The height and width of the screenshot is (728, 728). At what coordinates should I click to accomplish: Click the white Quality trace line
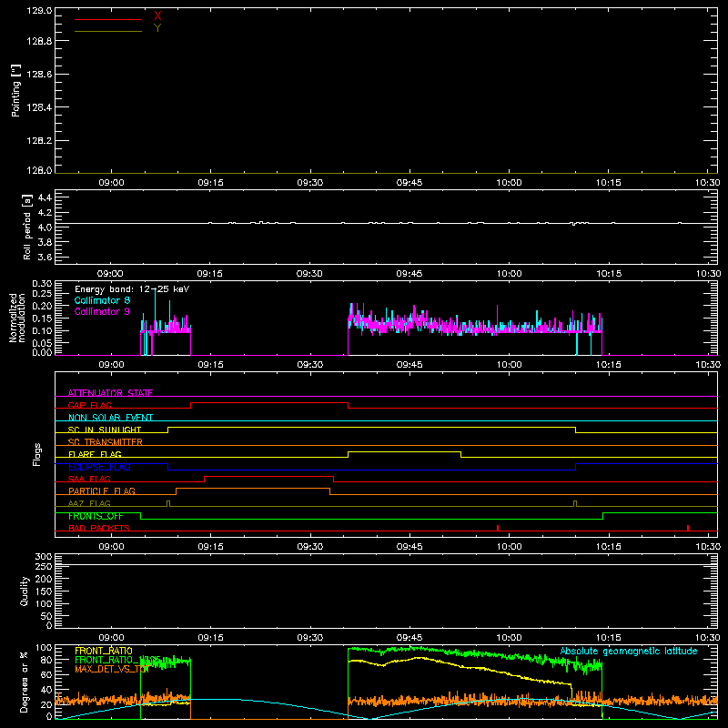[x=386, y=565]
